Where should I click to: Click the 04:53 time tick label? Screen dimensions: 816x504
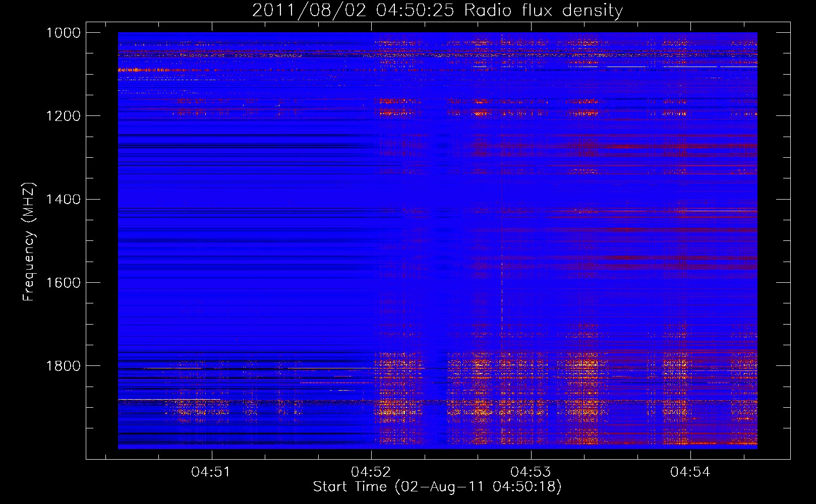click(531, 472)
